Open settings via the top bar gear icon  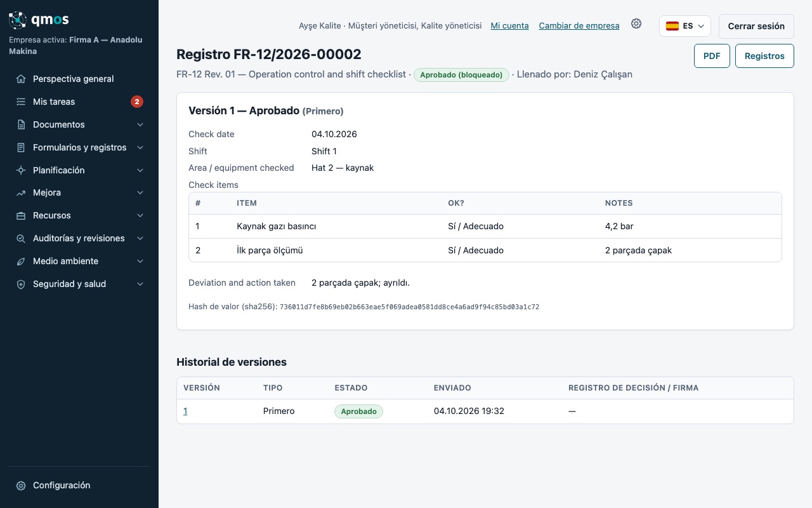(636, 24)
